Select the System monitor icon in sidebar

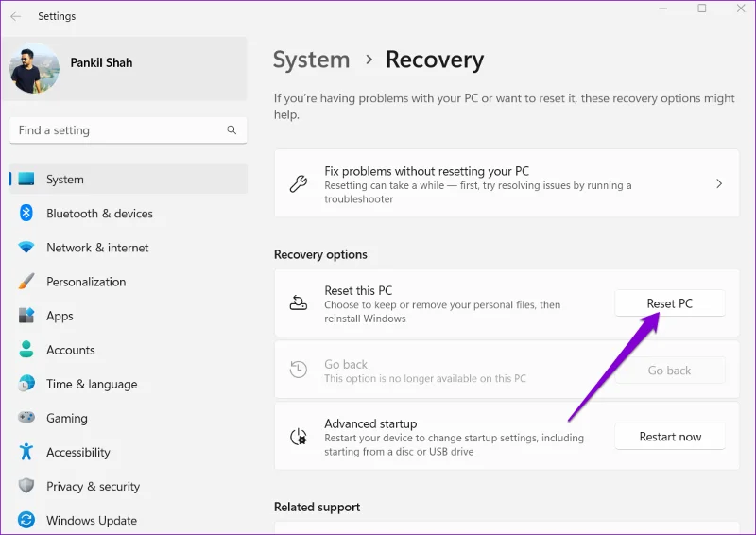pos(26,179)
